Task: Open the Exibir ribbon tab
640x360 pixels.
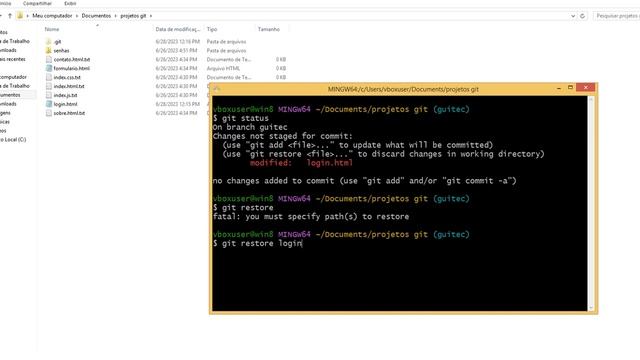Action: (70, 3)
